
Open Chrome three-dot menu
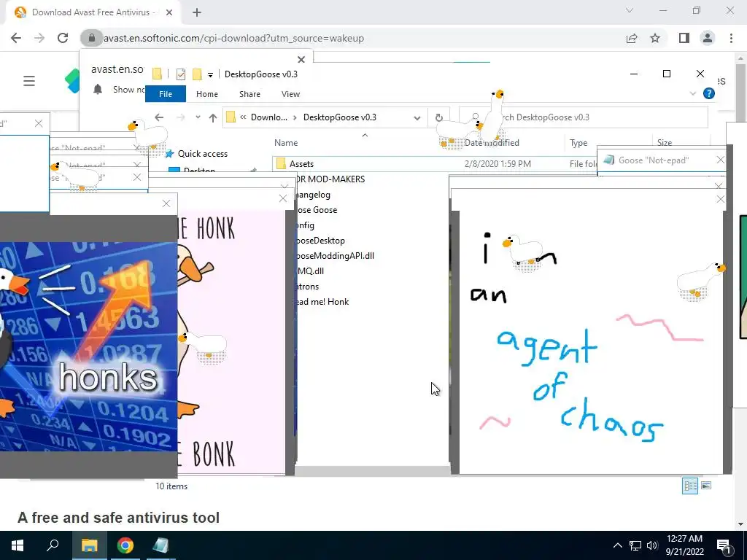(731, 38)
